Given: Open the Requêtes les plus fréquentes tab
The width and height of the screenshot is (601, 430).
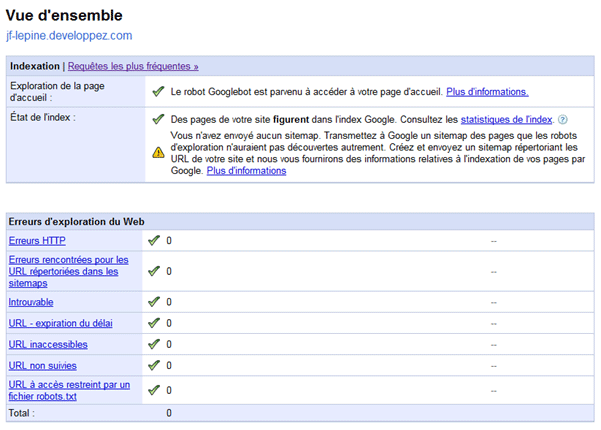Looking at the screenshot, I should point(133,66).
